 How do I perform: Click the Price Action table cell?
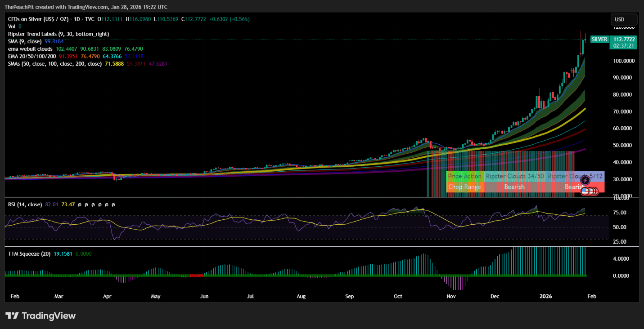point(464,176)
